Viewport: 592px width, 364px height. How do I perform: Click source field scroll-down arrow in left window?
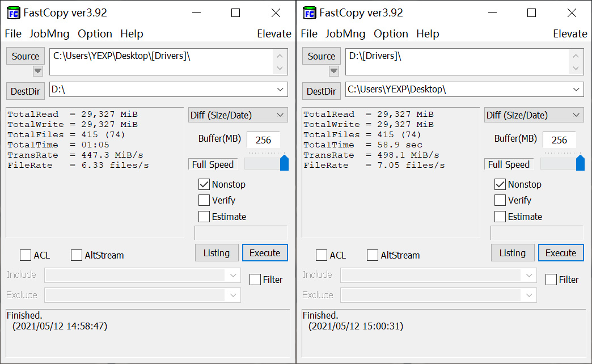280,69
